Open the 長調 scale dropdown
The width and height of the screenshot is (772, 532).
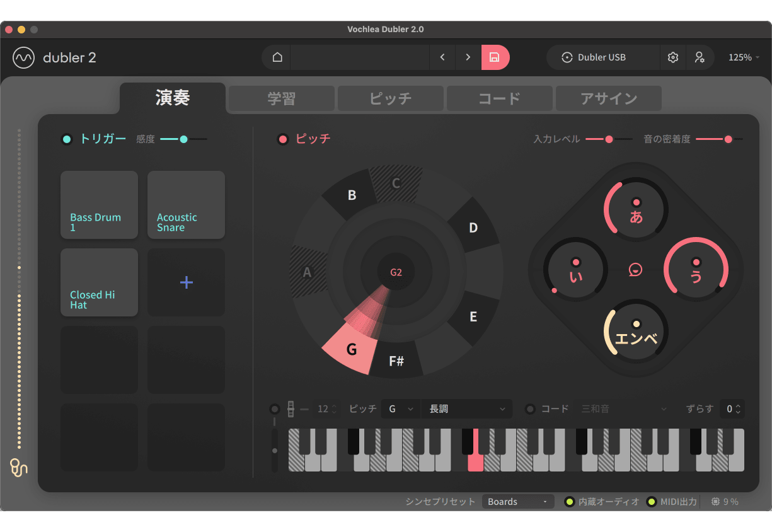[x=467, y=409]
